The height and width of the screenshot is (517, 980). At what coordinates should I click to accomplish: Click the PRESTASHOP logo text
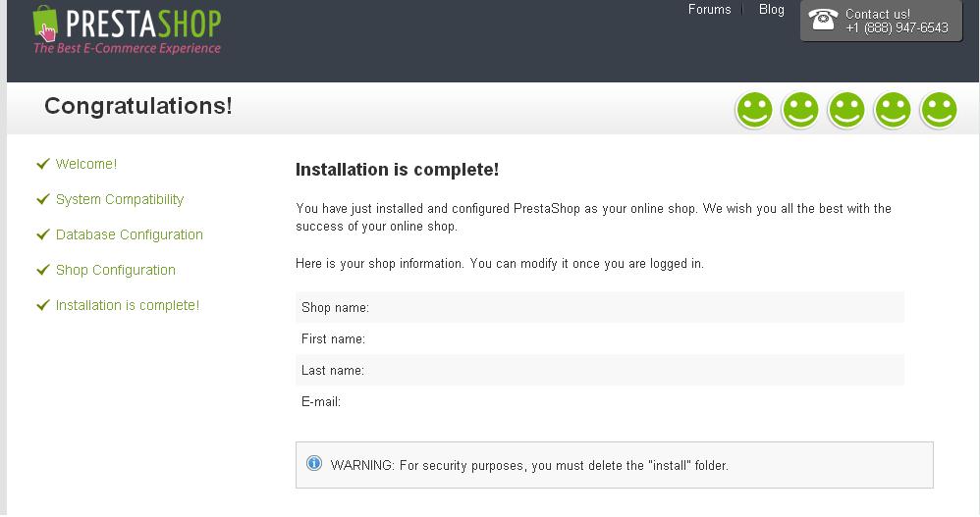click(x=143, y=22)
